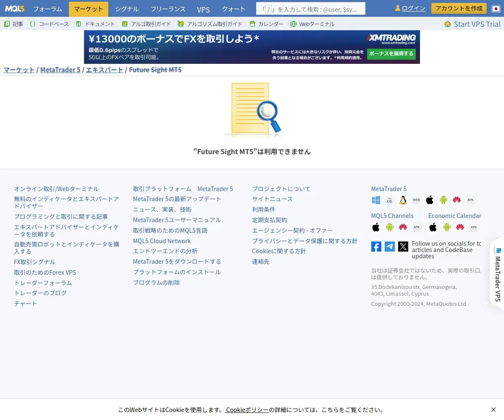Open アルゴリズム取引ガイド in the secondary navigation

(x=210, y=24)
